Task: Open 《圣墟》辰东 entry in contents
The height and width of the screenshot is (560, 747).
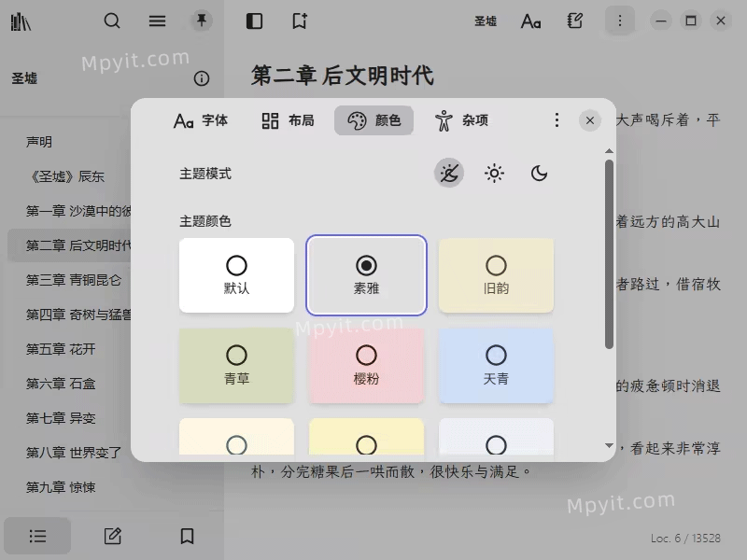Action: pyautogui.click(x=66, y=176)
